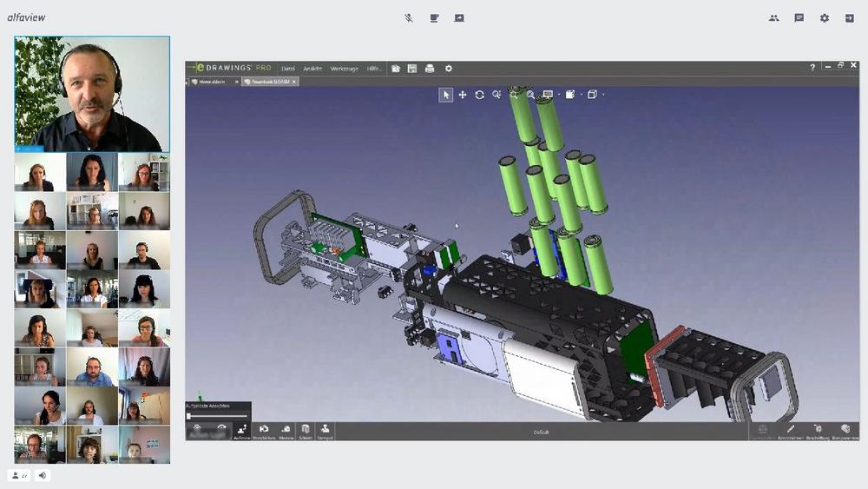
Task: Toggle the Auflösen explode view button
Action: (x=241, y=431)
